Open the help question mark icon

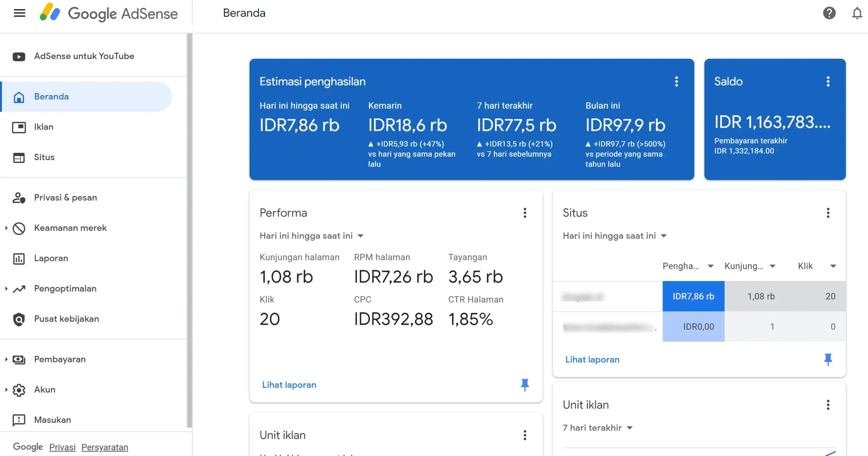[x=829, y=13]
